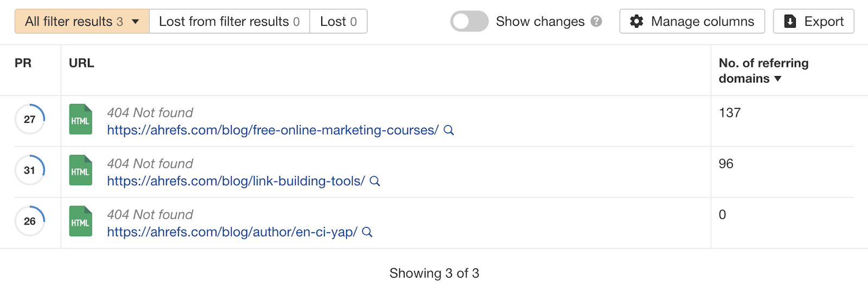Click the PR column header
Screen dimensions: 868x295
pyautogui.click(x=23, y=63)
